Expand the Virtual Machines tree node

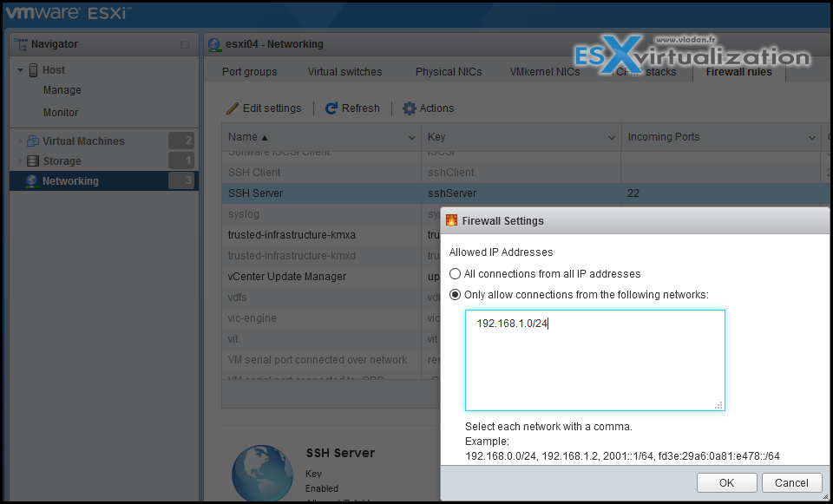tap(20, 141)
